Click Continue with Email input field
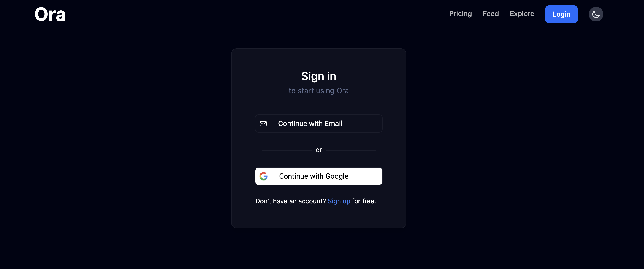The image size is (644, 269). 318,123
